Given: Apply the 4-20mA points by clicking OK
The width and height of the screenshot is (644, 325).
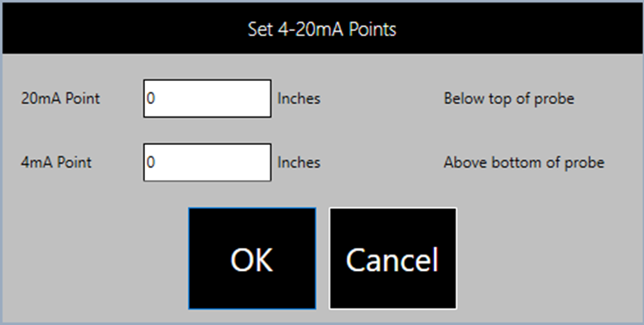Looking at the screenshot, I should pyautogui.click(x=252, y=259).
